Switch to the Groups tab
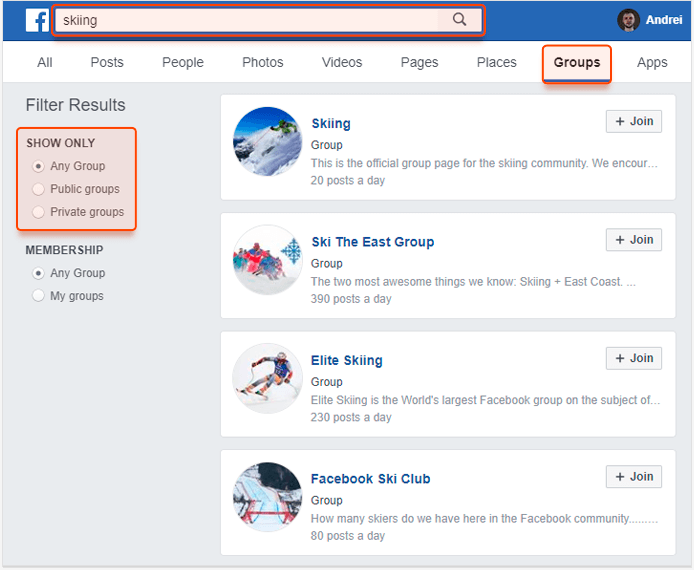Screen dimensions: 694x570 point(577,62)
